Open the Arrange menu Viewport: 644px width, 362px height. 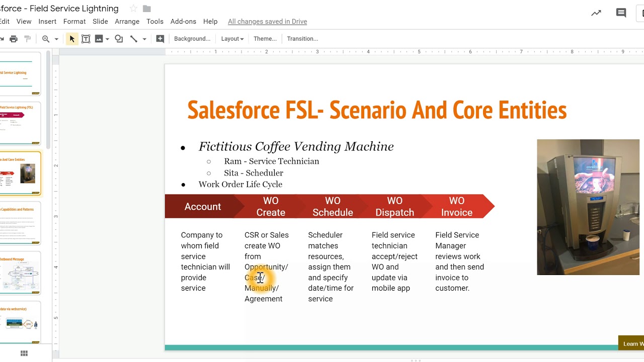pyautogui.click(x=127, y=22)
